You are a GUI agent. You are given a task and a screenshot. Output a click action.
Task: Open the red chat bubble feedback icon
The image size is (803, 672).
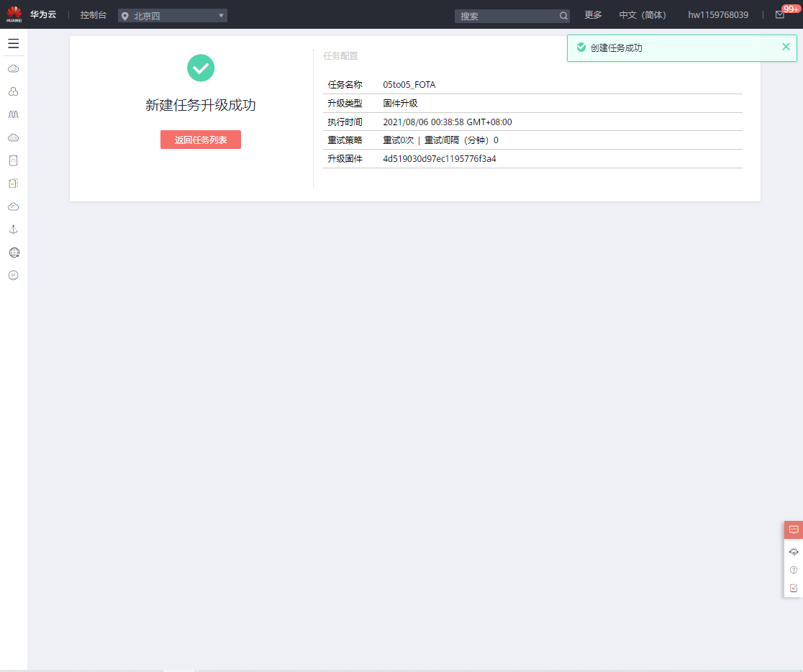[x=793, y=530]
